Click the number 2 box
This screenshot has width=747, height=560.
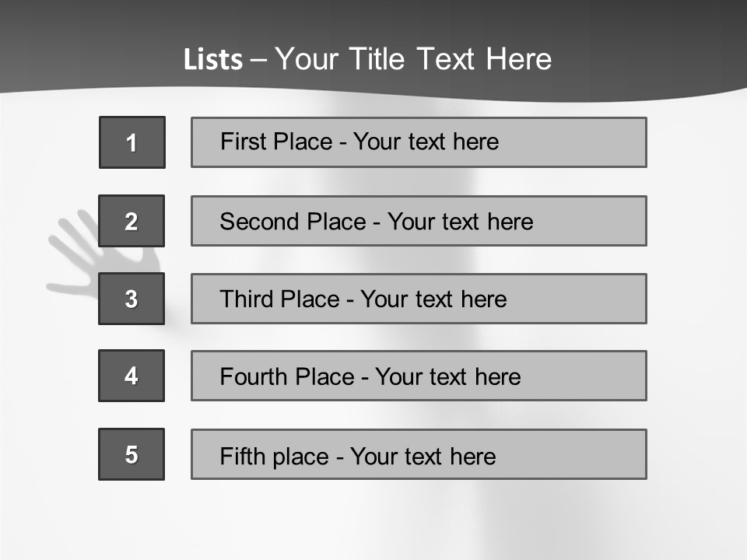132,221
